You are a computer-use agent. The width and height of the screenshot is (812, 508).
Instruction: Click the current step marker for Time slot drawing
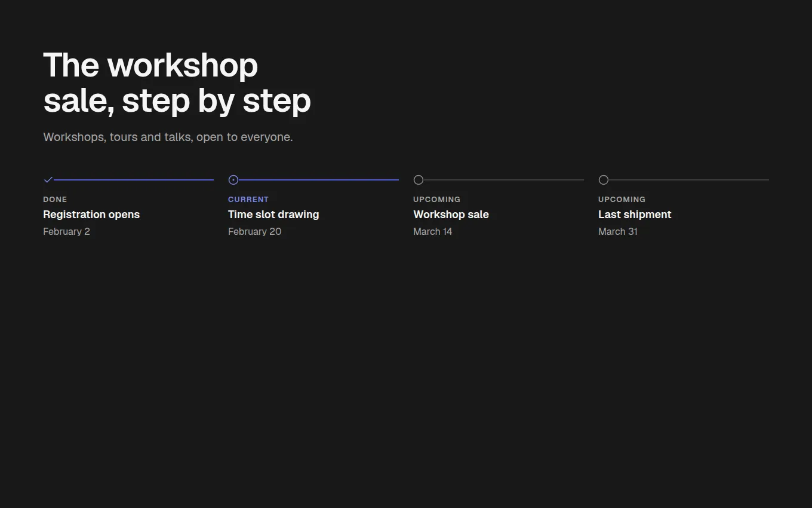pyautogui.click(x=233, y=180)
